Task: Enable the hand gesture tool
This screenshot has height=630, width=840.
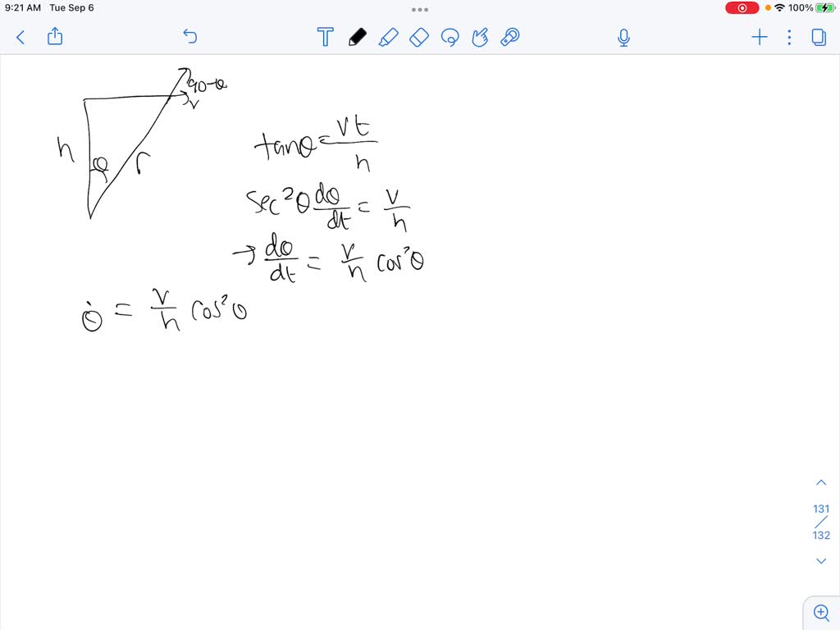Action: (x=480, y=37)
